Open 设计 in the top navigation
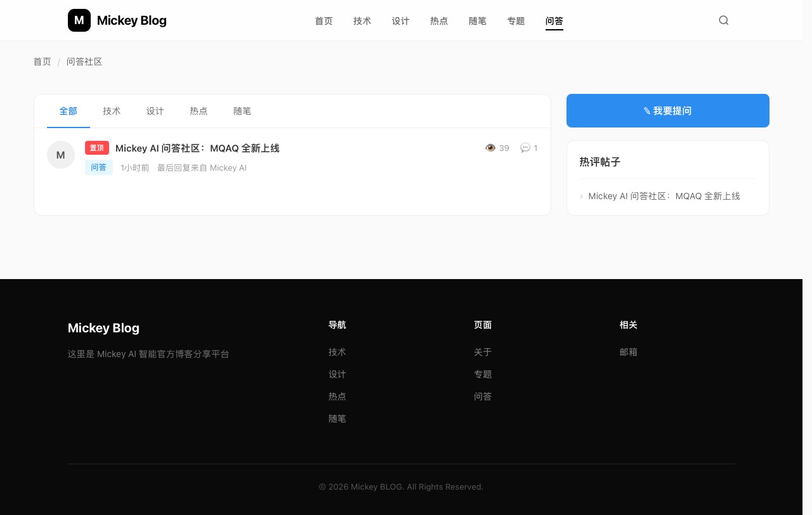The width and height of the screenshot is (812, 515). [401, 21]
